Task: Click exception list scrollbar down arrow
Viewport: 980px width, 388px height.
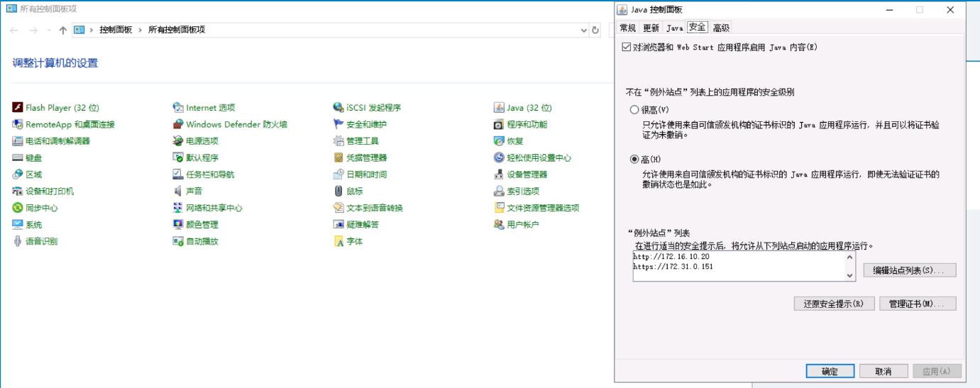Action: pos(851,275)
